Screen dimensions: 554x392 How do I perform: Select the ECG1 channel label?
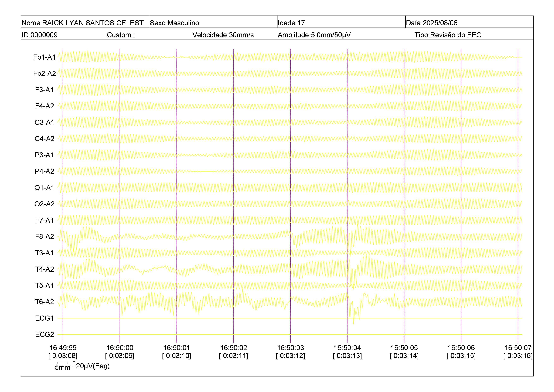pyautogui.click(x=44, y=318)
